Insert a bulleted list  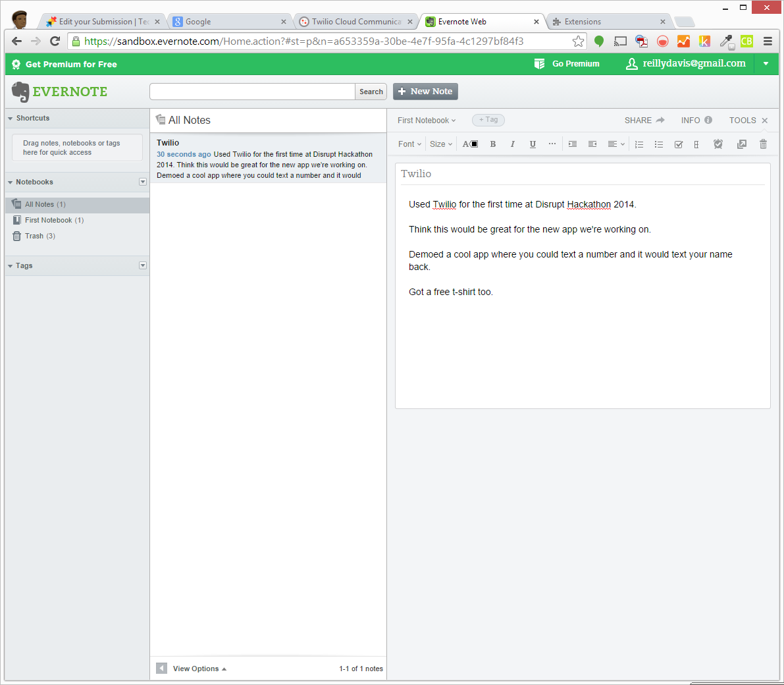tap(658, 144)
